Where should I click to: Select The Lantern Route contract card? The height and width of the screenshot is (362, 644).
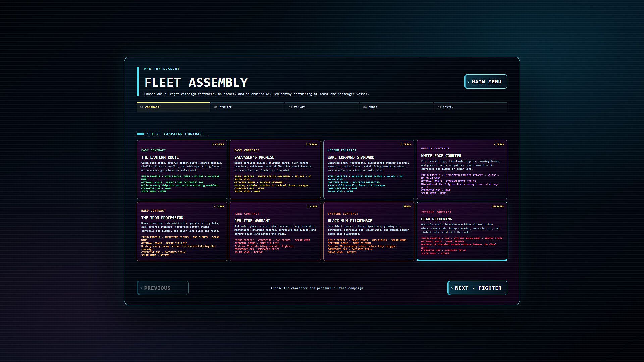[x=182, y=170]
